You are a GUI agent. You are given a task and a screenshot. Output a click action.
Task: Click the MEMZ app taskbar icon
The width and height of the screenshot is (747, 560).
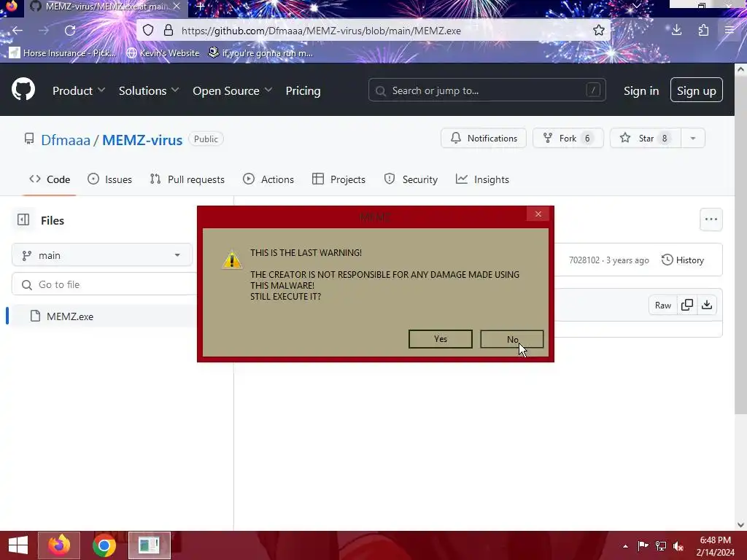(x=149, y=545)
